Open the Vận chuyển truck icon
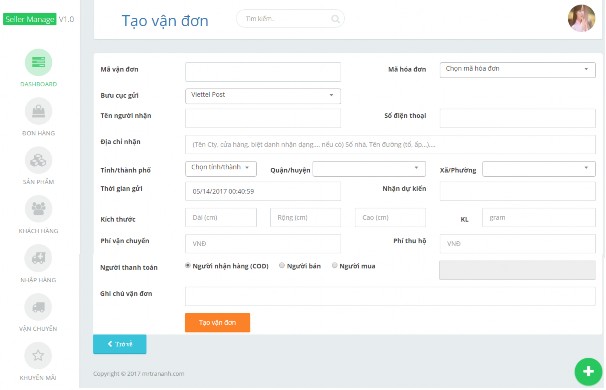 (x=38, y=307)
